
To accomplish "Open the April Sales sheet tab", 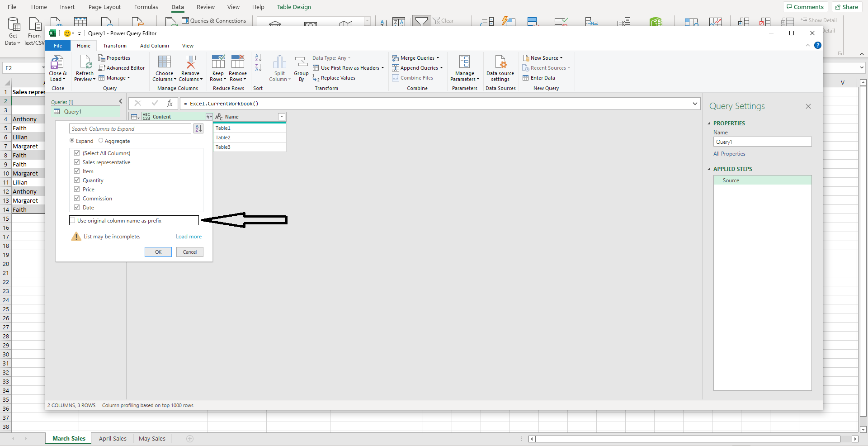I will (112, 438).
